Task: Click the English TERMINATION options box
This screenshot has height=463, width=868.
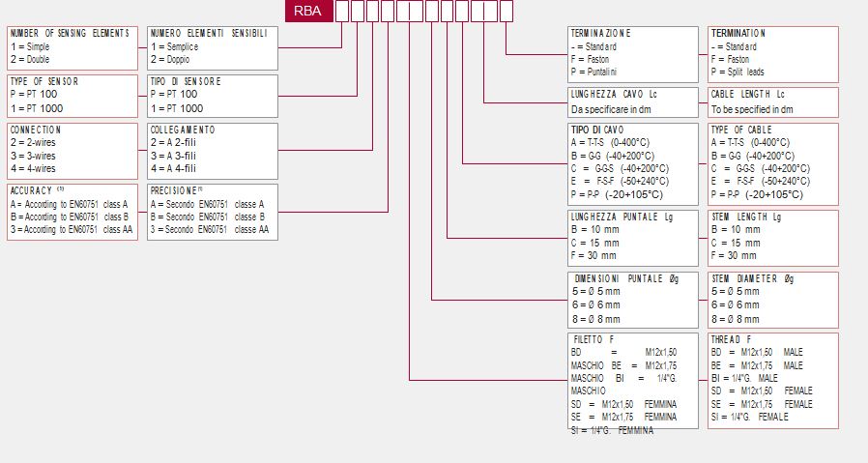Action: 772,53
